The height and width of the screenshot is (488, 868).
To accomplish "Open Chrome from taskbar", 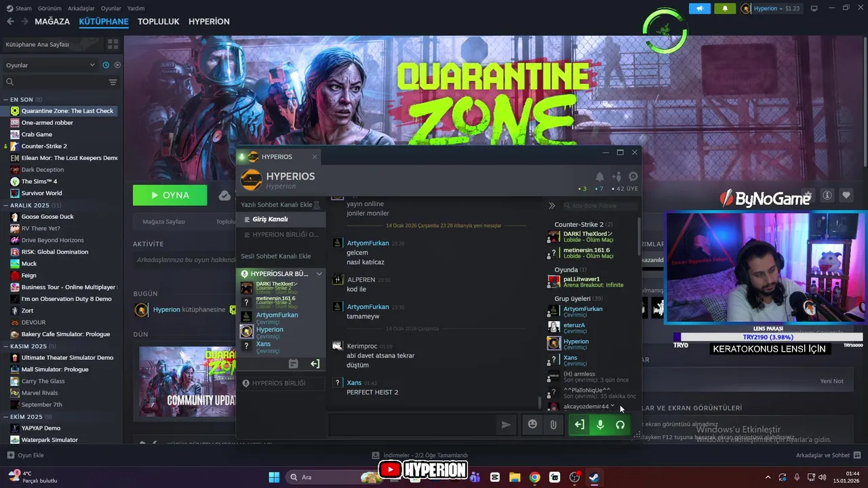I will coord(534,477).
